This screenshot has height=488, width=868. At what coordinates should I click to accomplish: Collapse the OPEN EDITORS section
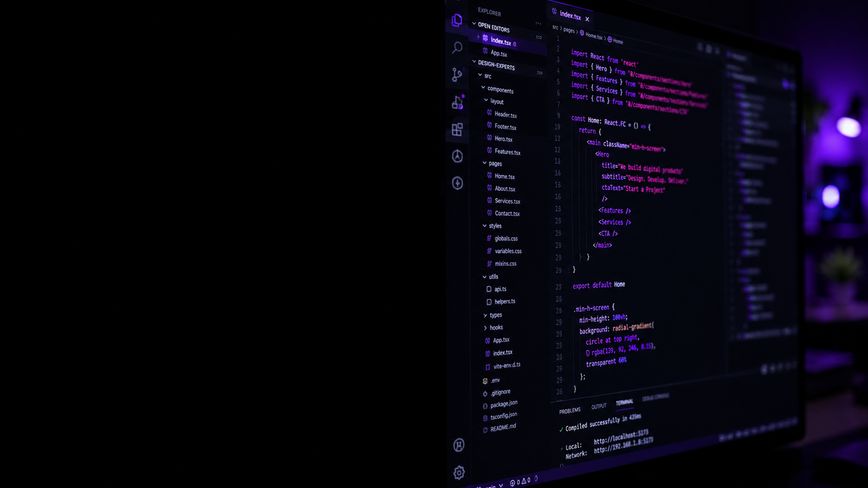pos(474,24)
